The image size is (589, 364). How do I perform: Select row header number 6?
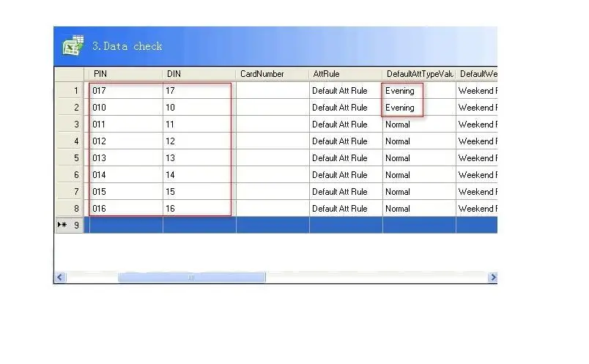(x=70, y=175)
